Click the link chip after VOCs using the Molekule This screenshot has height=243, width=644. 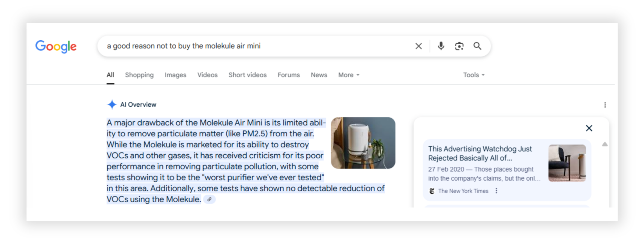pos(209,199)
